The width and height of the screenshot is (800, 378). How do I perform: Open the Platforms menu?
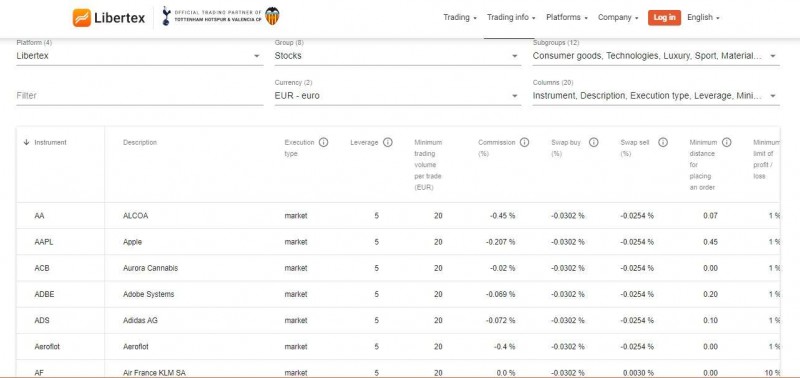(x=567, y=17)
